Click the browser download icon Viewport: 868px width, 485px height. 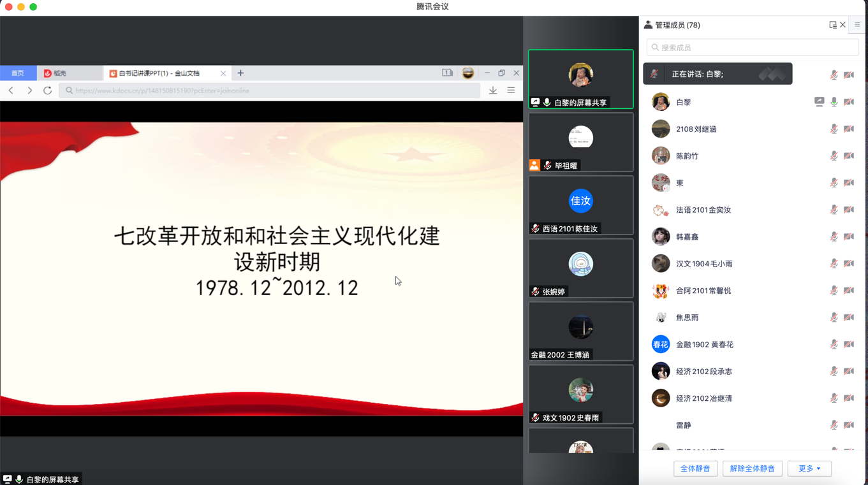[493, 90]
